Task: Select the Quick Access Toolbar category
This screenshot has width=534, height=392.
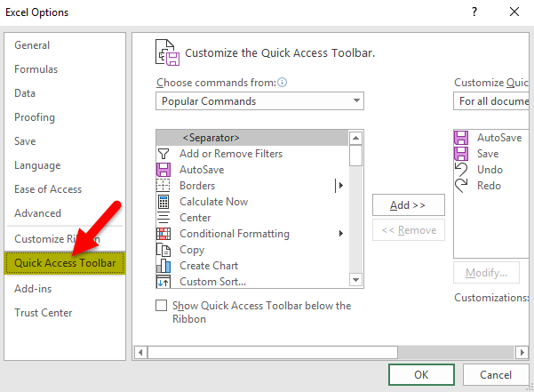Action: [x=65, y=263]
